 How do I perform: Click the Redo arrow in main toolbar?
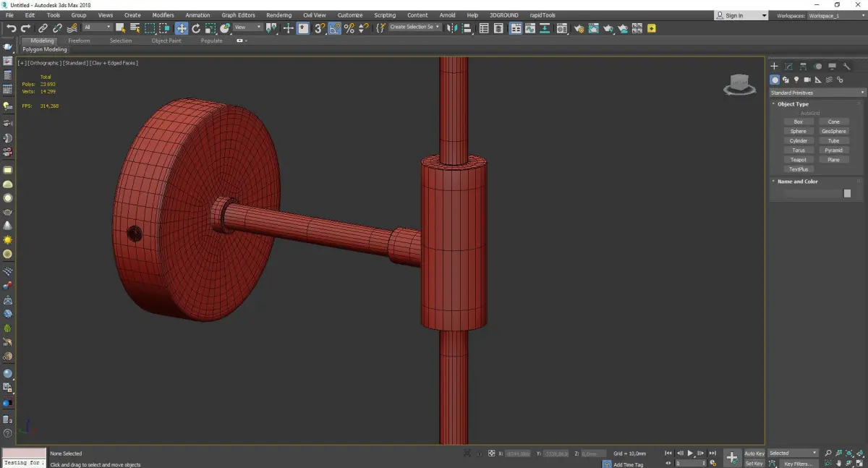click(x=26, y=28)
